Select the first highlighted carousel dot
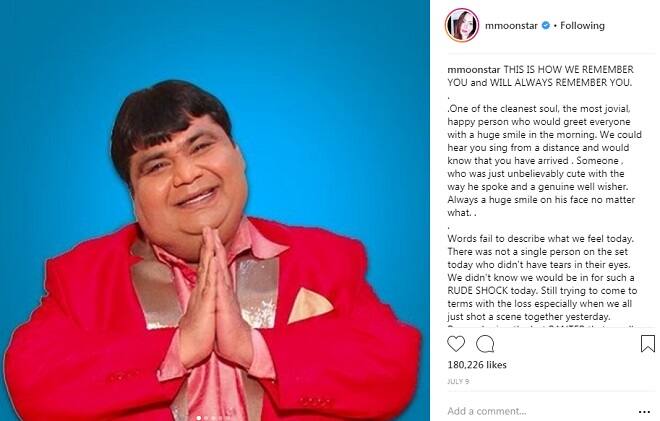The height and width of the screenshot is (421, 660). 199,418
